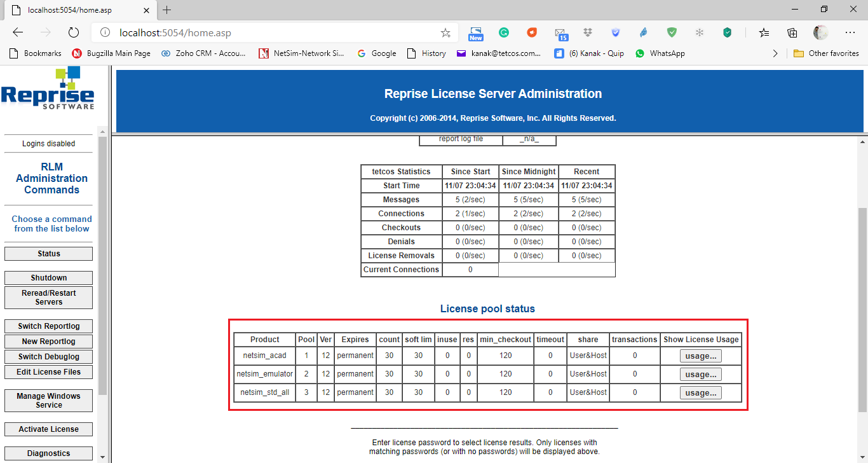Open the Other favorites folder
Screen dimensions: 868x463
click(x=826, y=53)
